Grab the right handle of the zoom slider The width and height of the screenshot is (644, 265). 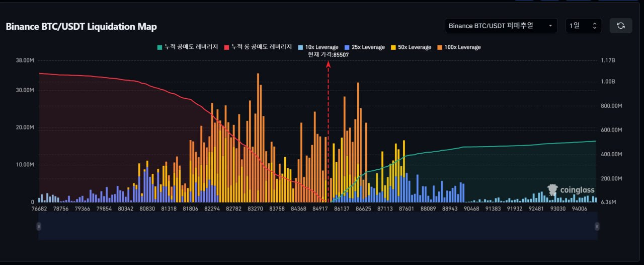(597, 227)
